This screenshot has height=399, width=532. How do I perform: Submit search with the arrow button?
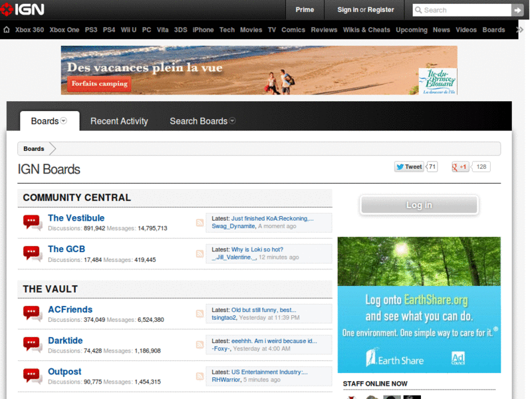click(517, 10)
